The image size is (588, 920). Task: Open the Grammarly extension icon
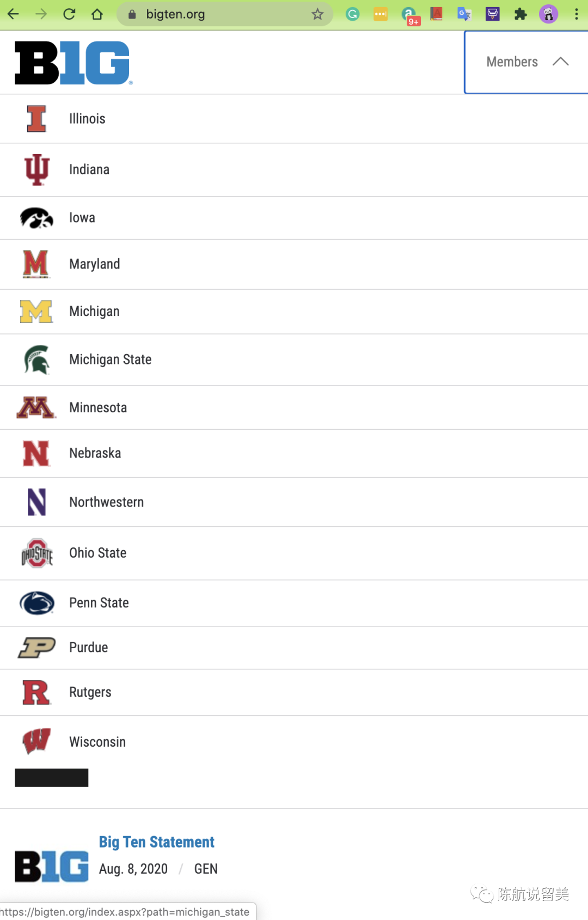click(353, 14)
